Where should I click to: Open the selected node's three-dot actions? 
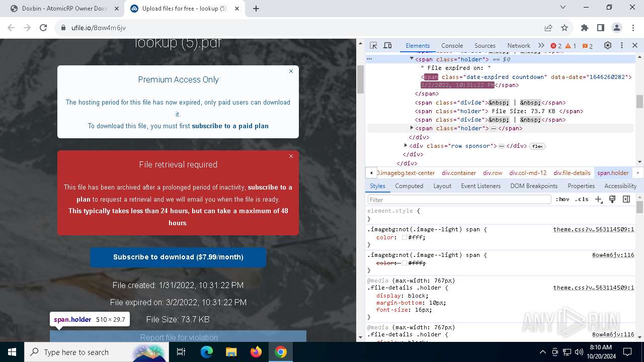click(x=369, y=59)
